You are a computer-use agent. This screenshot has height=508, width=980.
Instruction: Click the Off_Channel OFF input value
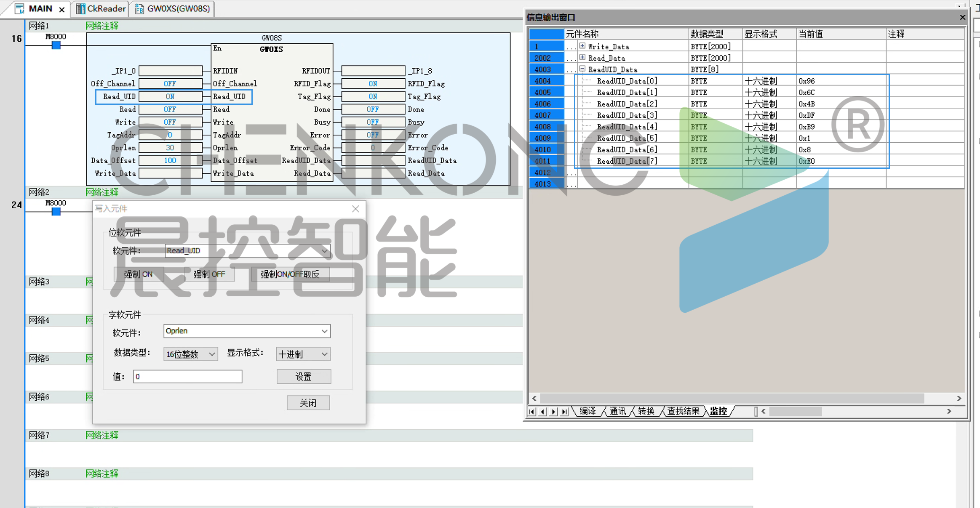point(170,84)
